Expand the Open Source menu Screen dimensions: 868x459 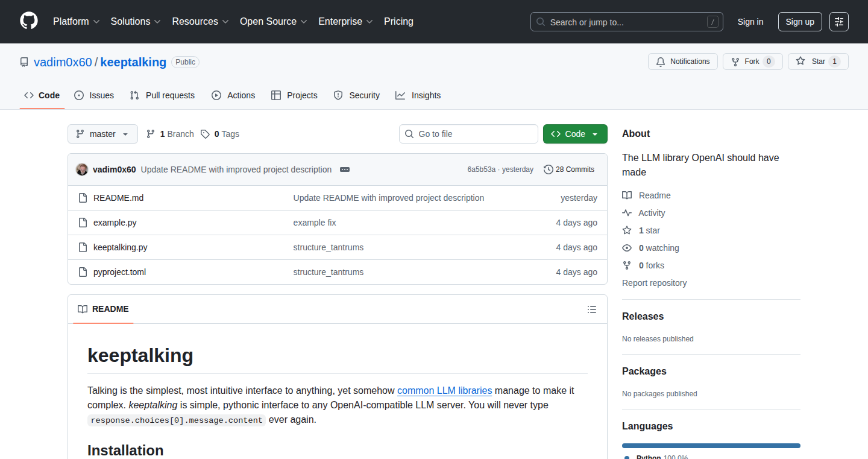pyautogui.click(x=274, y=21)
